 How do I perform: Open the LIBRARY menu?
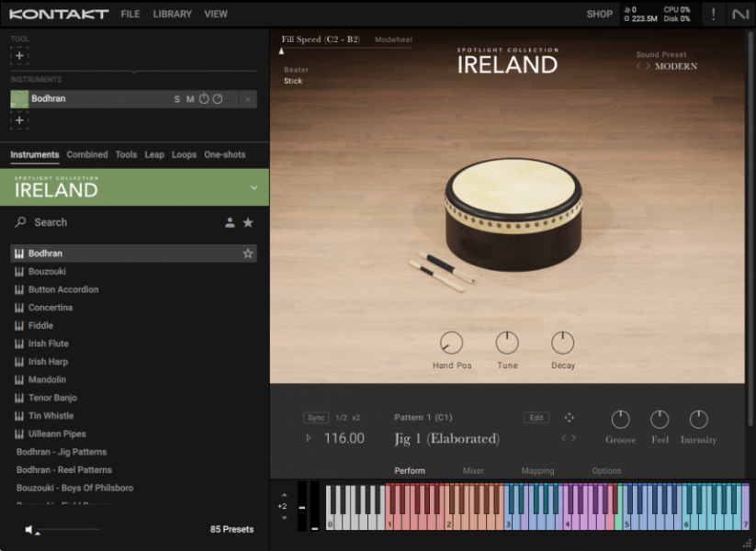(x=171, y=14)
